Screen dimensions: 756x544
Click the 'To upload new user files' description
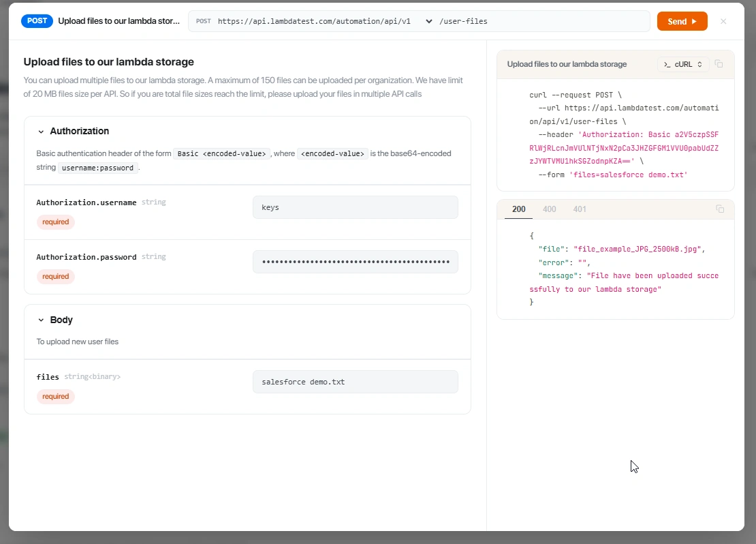[77, 342]
